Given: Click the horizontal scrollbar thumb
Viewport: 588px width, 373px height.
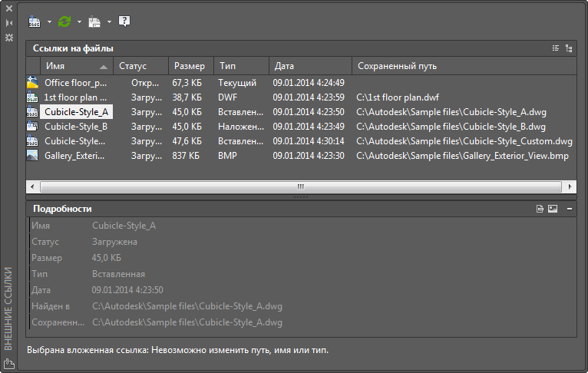Looking at the screenshot, I should [x=301, y=186].
